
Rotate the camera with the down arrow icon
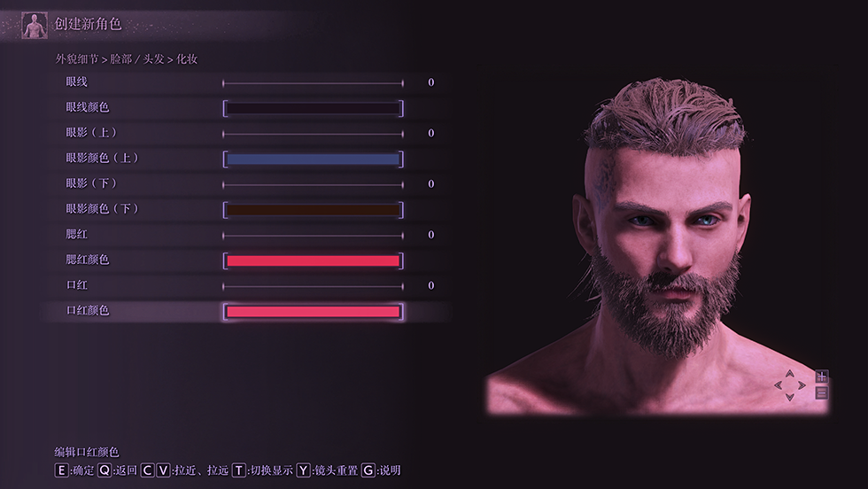(790, 397)
